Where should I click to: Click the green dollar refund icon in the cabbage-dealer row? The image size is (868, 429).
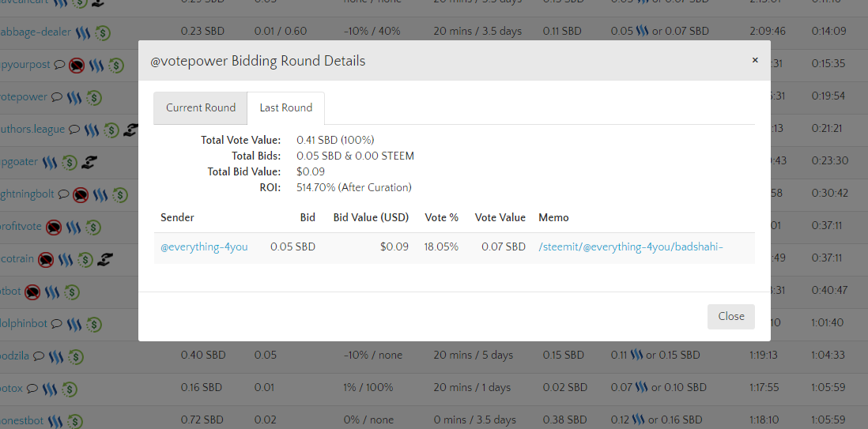coord(103,32)
